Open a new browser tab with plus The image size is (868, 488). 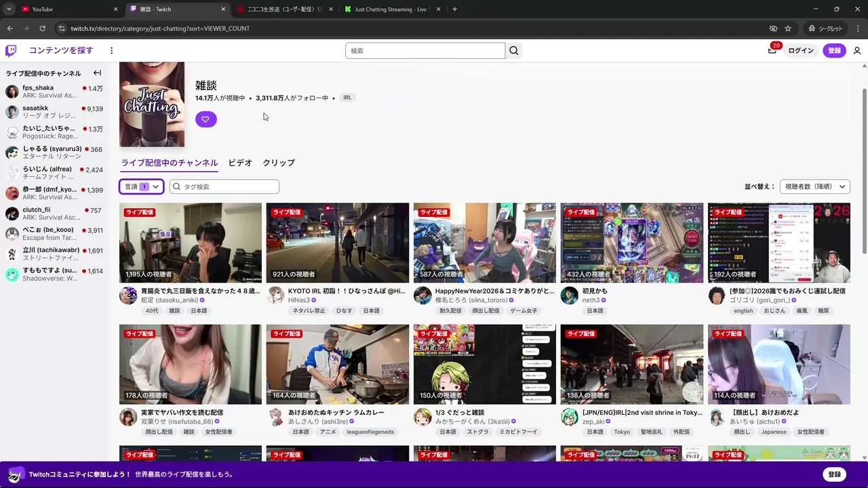tap(454, 9)
